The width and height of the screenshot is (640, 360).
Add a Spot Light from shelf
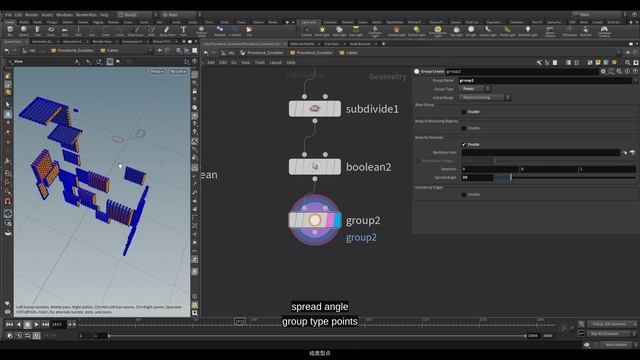(x=339, y=31)
